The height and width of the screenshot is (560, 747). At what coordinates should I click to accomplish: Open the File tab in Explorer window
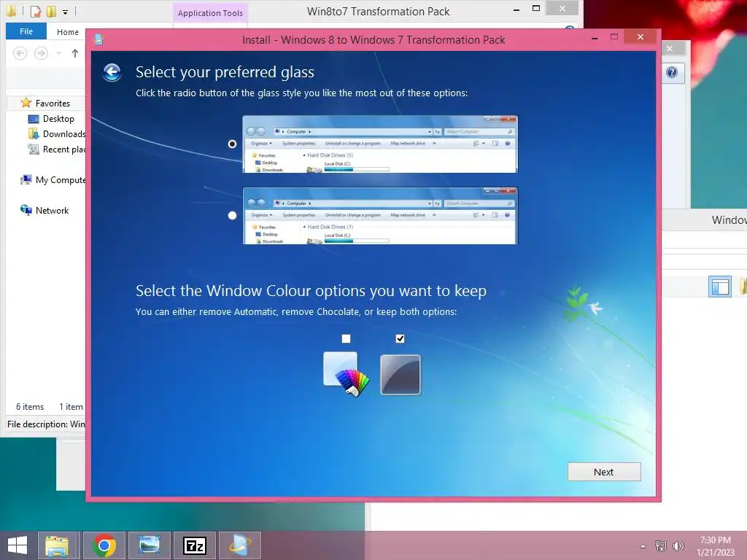tap(26, 31)
